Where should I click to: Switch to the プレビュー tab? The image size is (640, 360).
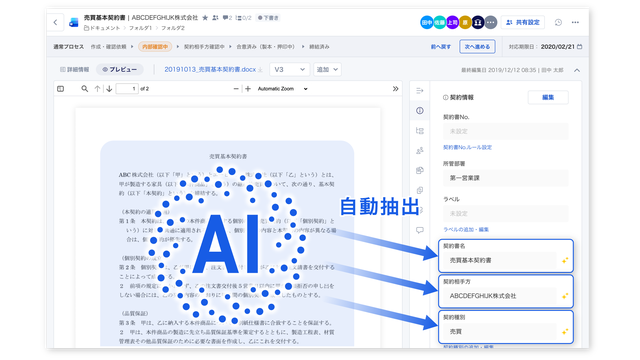[x=120, y=69]
